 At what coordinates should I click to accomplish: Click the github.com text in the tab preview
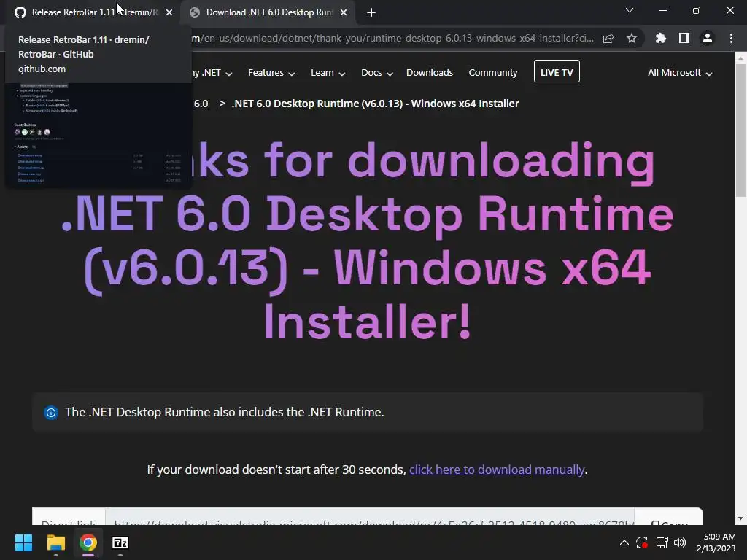point(42,69)
